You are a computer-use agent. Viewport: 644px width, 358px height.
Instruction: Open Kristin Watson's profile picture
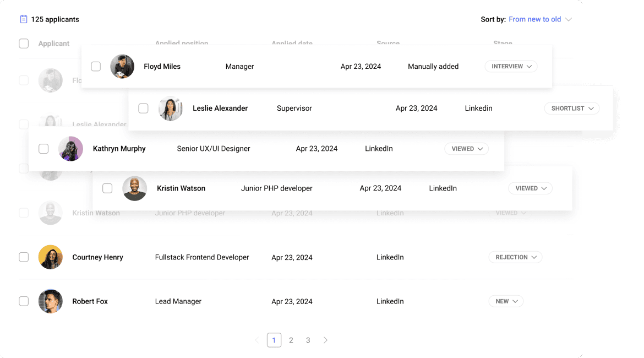pyautogui.click(x=134, y=188)
